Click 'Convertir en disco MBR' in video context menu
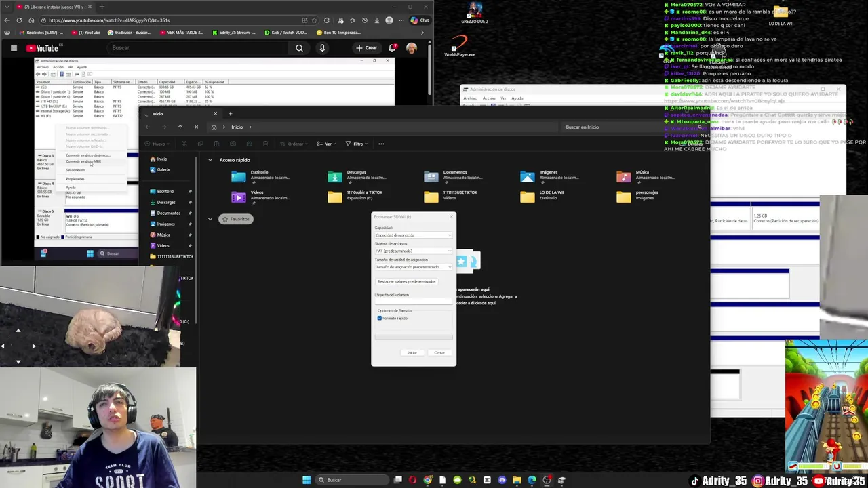Viewport: 868px width, 488px height. 83,161
